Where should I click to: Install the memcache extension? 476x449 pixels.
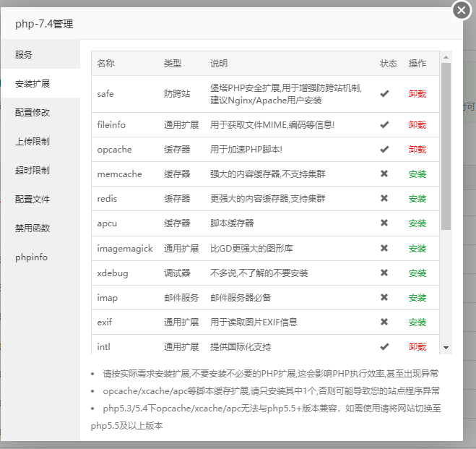click(x=417, y=174)
